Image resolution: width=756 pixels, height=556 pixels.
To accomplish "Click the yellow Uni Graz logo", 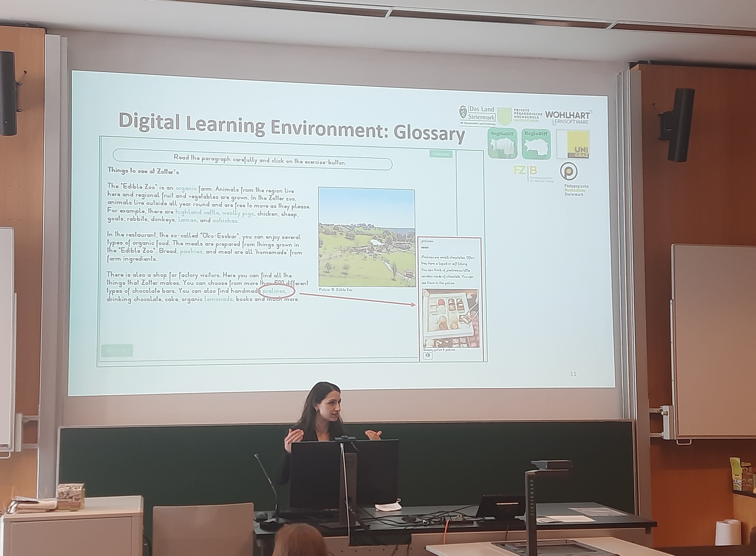I will pos(578,145).
